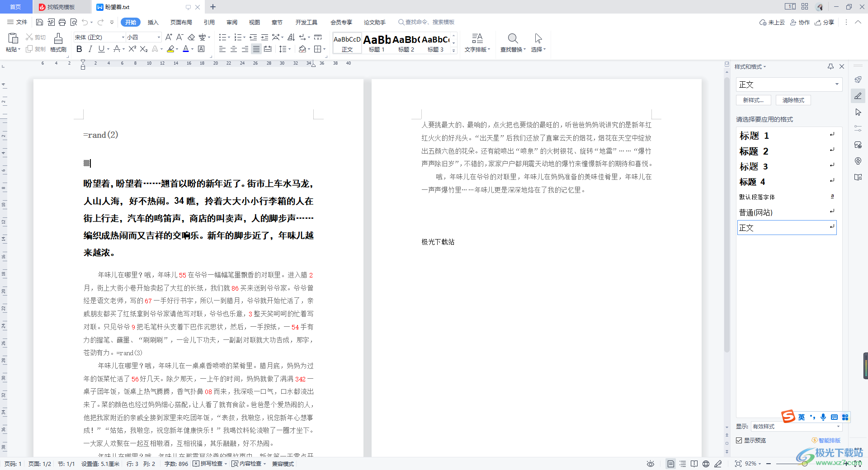The width and height of the screenshot is (868, 470).
Task: Toggle Justify alignment button
Action: tap(256, 49)
